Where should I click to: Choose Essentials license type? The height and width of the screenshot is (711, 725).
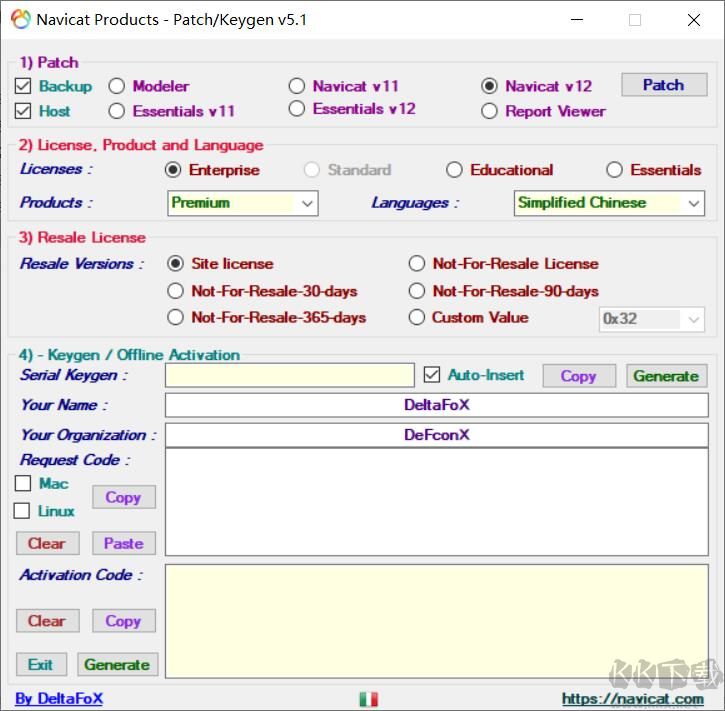[x=614, y=170]
